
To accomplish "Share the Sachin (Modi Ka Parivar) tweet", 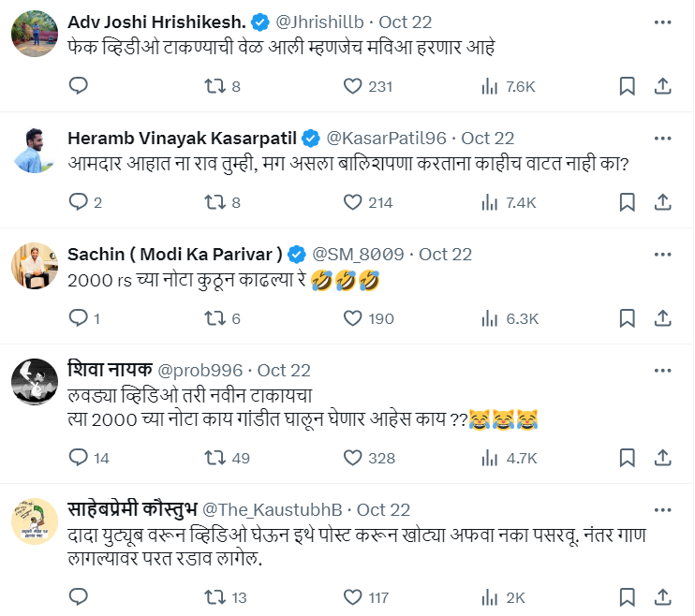I will point(662,318).
